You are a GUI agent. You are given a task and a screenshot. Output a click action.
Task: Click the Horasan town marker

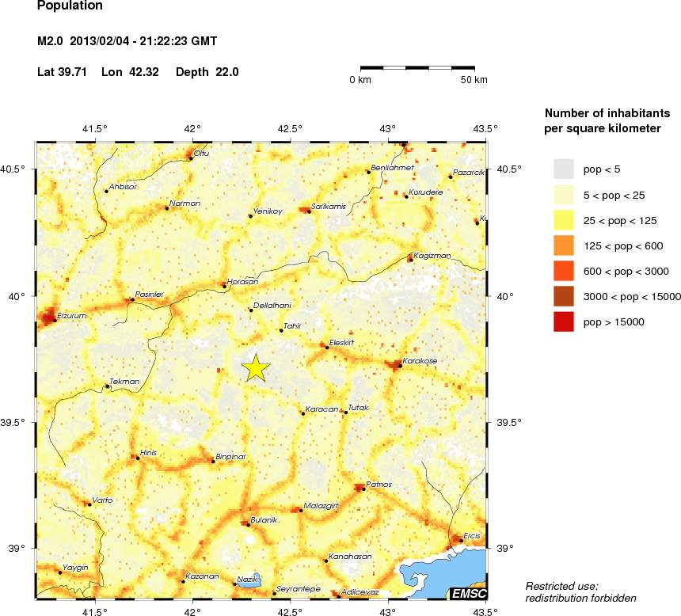pos(224,286)
